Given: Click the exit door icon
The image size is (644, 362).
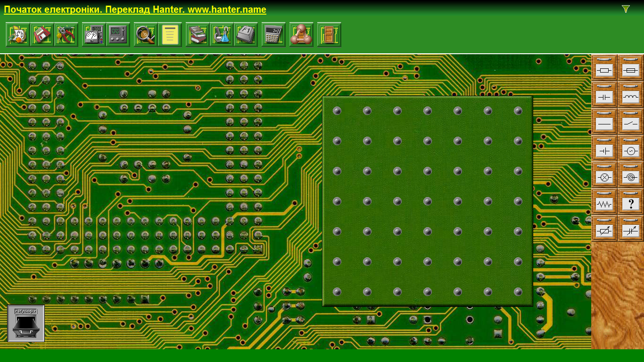Looking at the screenshot, I should (329, 35).
